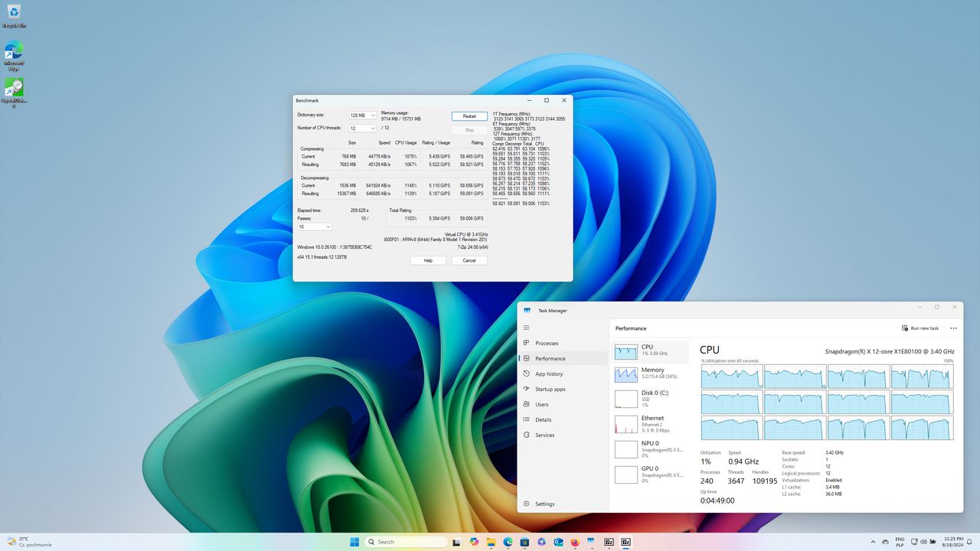Go to Startup apps in Task Manager
Screen dimensions: 980x551
click(563, 389)
